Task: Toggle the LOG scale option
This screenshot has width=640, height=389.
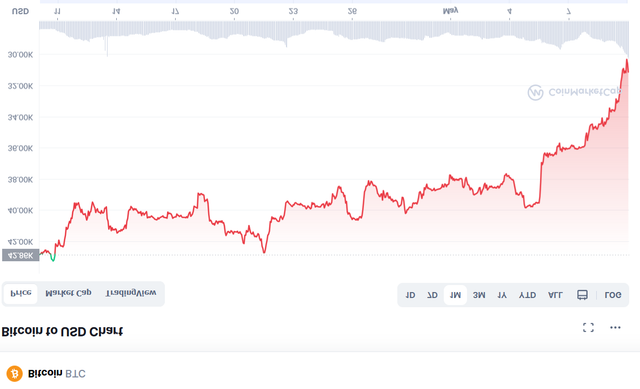Action: pos(613,295)
